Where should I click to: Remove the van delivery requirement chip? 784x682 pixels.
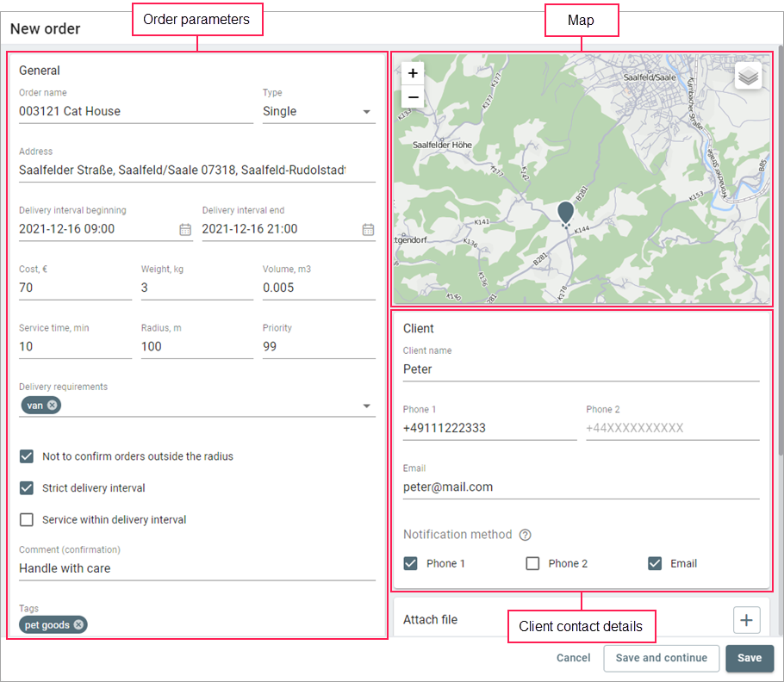(53, 406)
